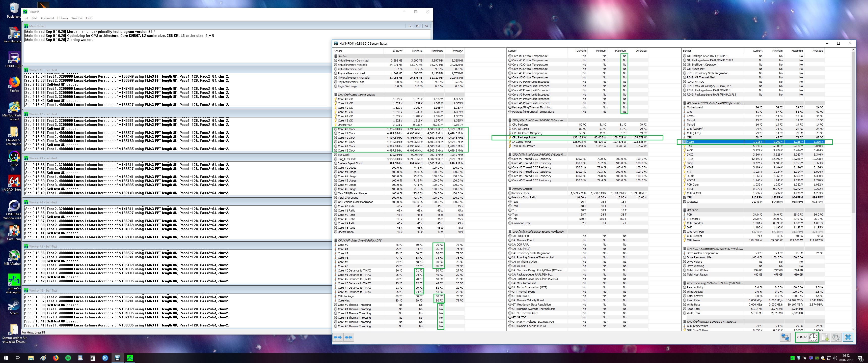This screenshot has width=868, height=363.
Task: Open Prime95 Options menu
Action: pos(62,18)
